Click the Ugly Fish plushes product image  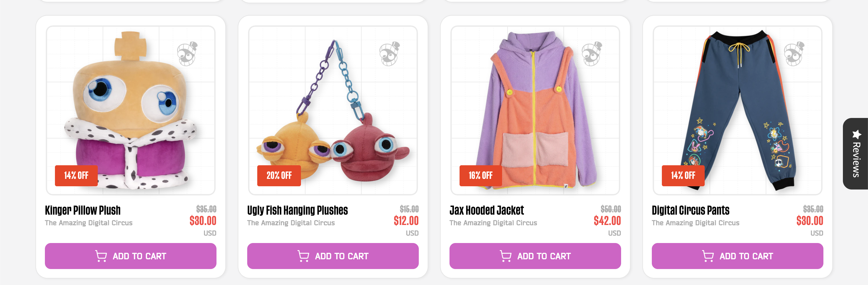coord(333,110)
